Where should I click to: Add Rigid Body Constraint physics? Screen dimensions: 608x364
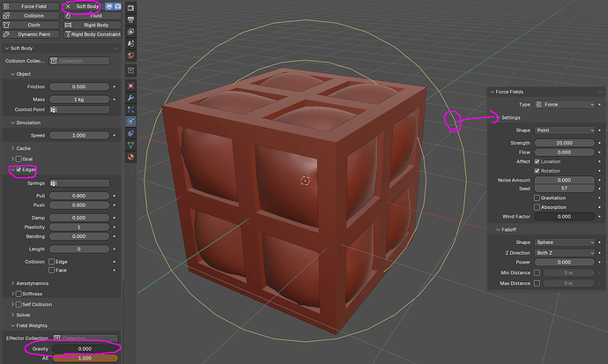[x=93, y=34]
